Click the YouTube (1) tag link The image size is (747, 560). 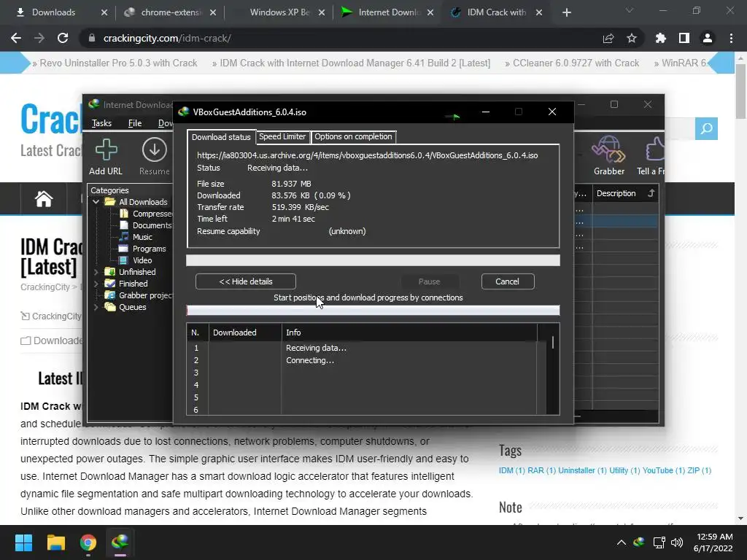[664, 470]
